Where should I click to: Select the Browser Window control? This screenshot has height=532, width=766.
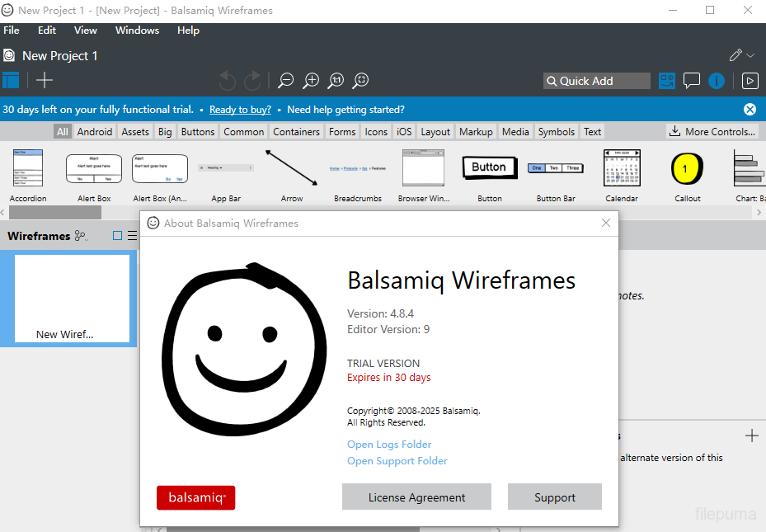[424, 176]
